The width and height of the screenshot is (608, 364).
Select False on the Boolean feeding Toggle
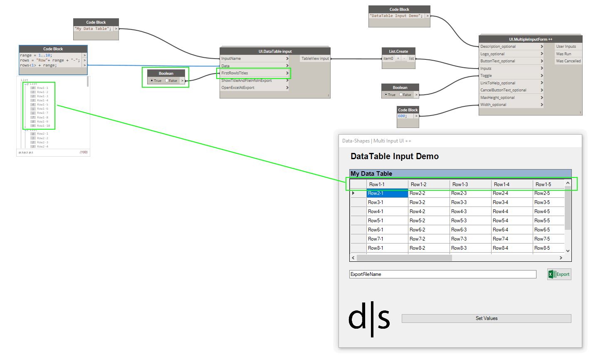[401, 95]
